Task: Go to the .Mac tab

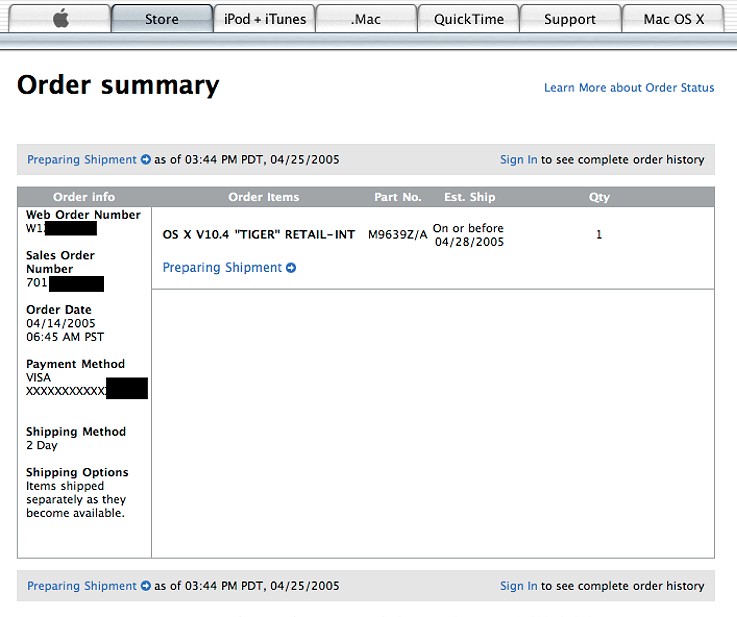Action: point(366,19)
